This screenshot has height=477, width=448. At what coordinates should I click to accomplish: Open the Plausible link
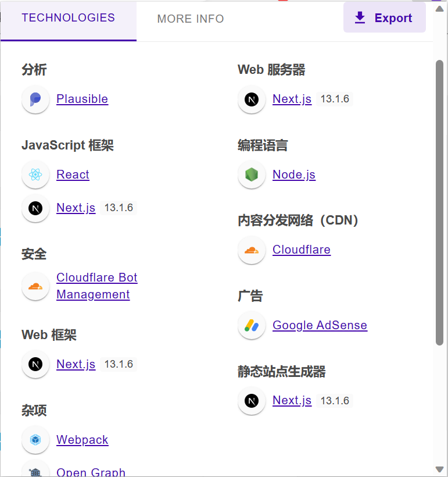point(82,99)
